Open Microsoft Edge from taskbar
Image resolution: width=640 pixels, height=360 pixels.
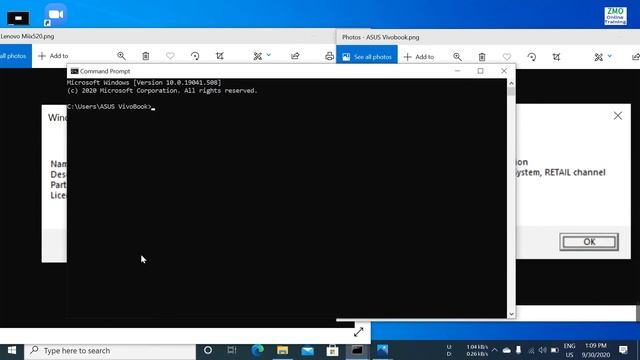(x=257, y=350)
